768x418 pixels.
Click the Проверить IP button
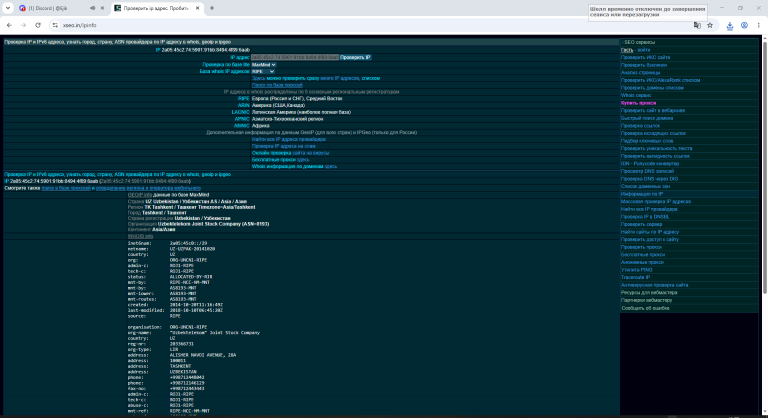pyautogui.click(x=355, y=57)
